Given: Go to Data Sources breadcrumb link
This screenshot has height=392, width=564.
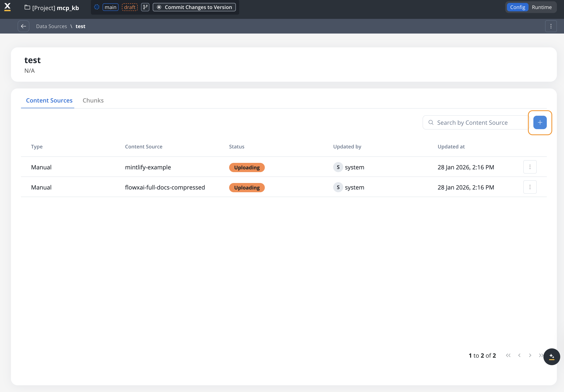Looking at the screenshot, I should click(51, 26).
